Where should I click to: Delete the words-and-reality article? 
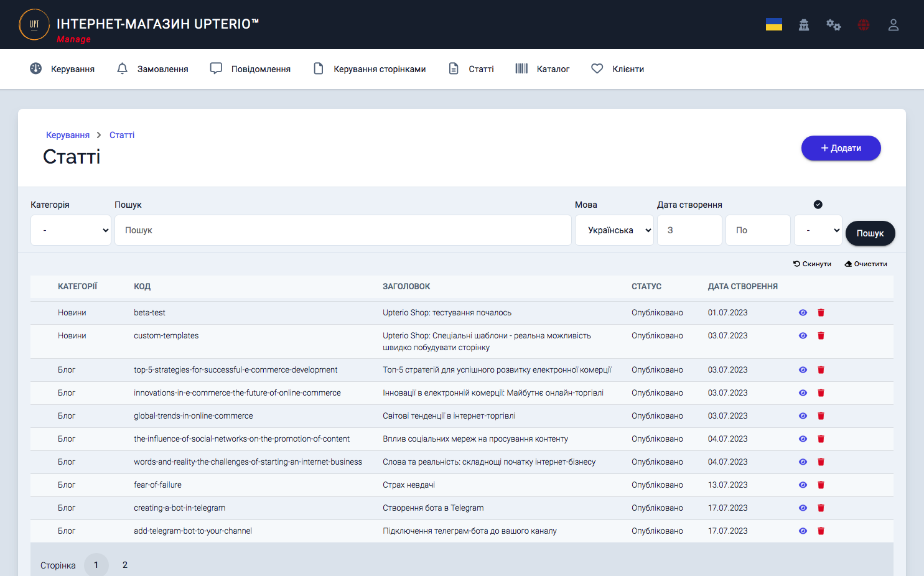click(x=821, y=462)
